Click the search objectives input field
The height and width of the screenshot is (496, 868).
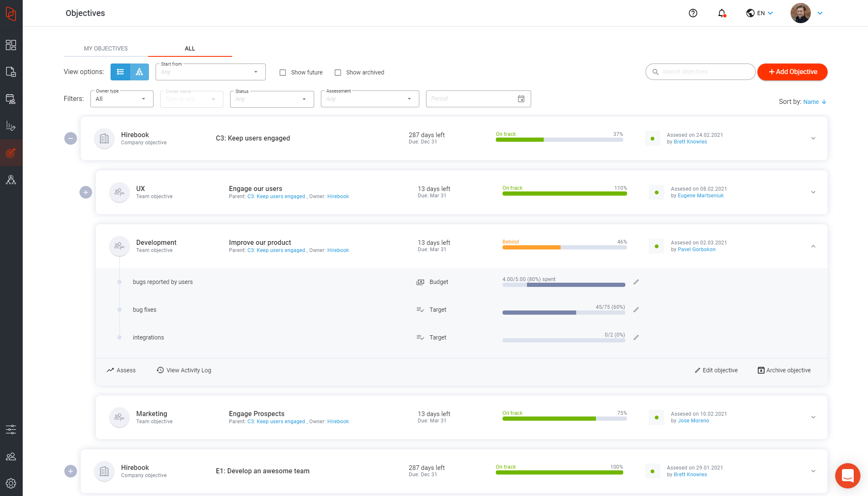pos(701,72)
